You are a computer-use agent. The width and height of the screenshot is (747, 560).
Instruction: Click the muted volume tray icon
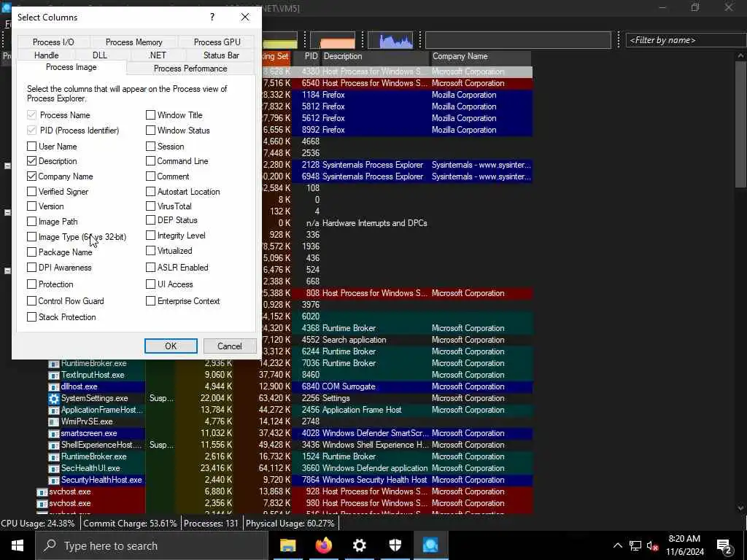[652, 546]
